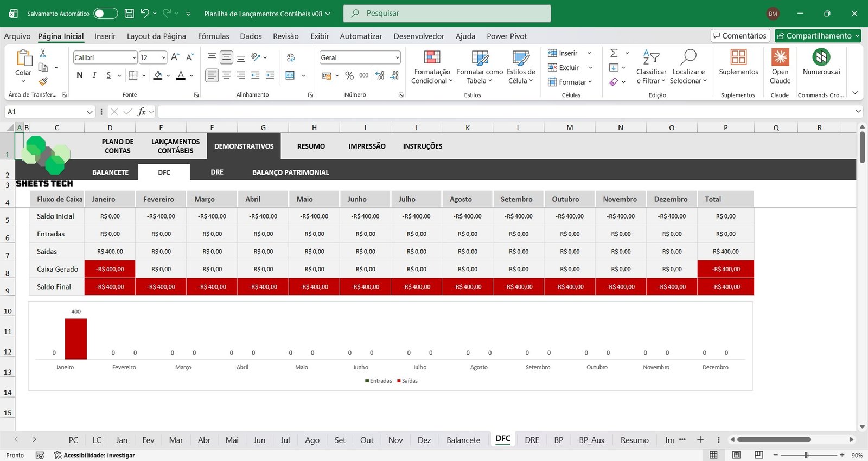Image resolution: width=868 pixels, height=461 pixels.
Task: Click the Find and Select magnifier
Action: tap(688, 58)
